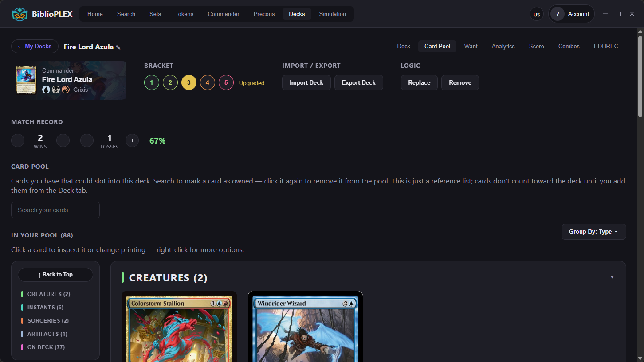Collapse the Creatures section
Image resolution: width=644 pixels, height=362 pixels.
(612, 278)
